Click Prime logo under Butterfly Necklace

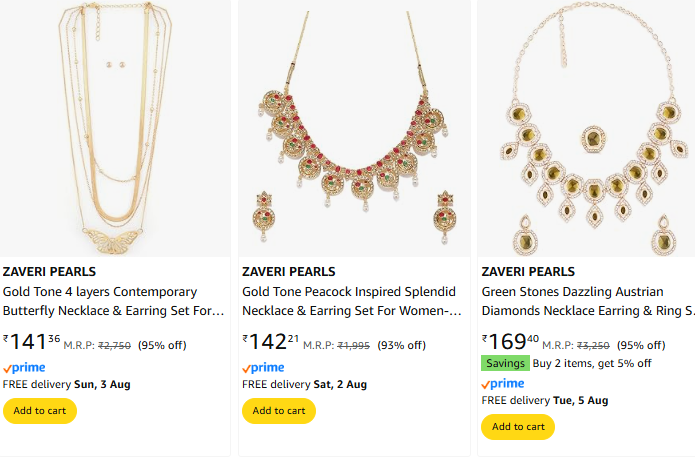point(24,368)
